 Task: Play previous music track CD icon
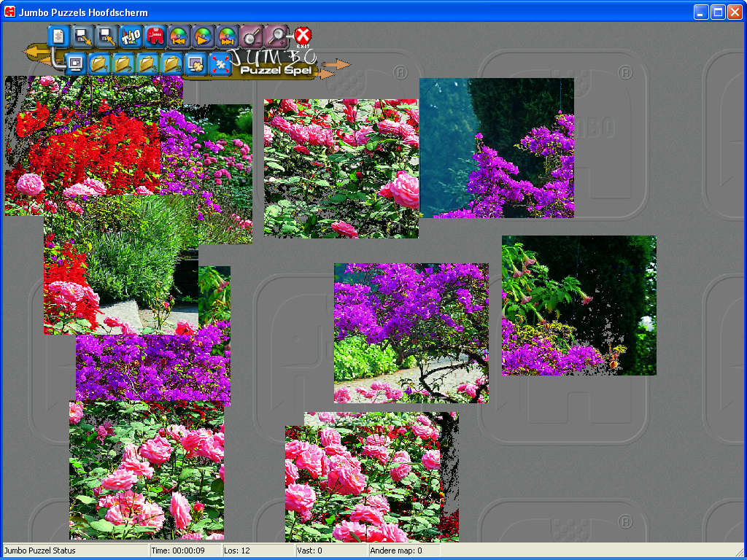click(179, 36)
